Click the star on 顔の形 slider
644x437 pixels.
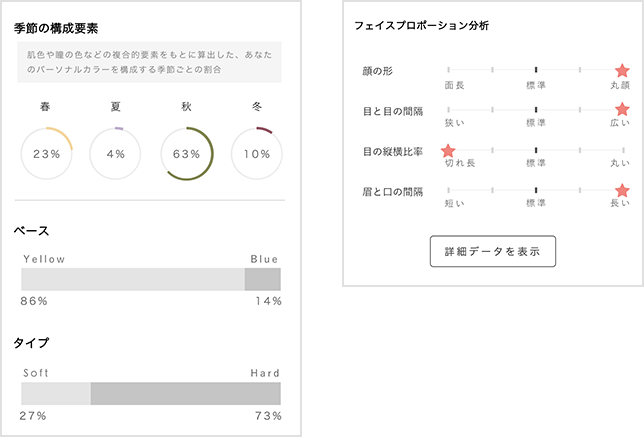tap(622, 70)
